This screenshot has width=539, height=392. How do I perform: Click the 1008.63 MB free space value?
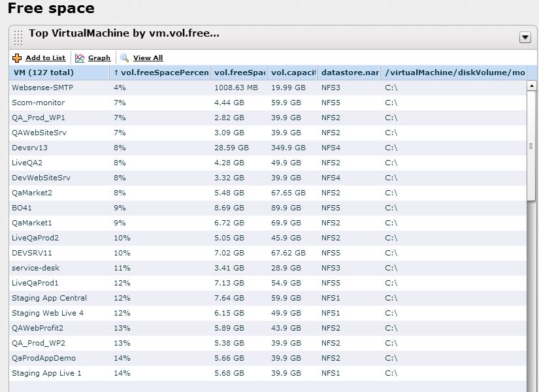pyautogui.click(x=236, y=88)
